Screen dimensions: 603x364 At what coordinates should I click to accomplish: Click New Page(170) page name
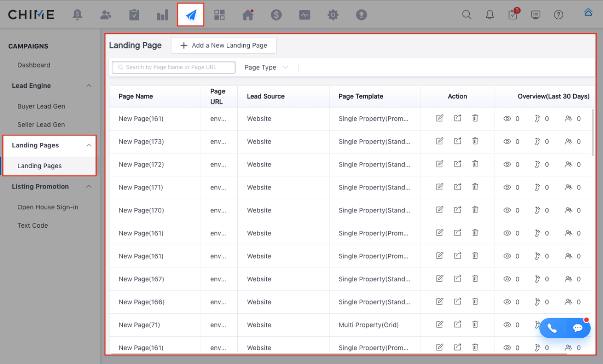tap(141, 210)
